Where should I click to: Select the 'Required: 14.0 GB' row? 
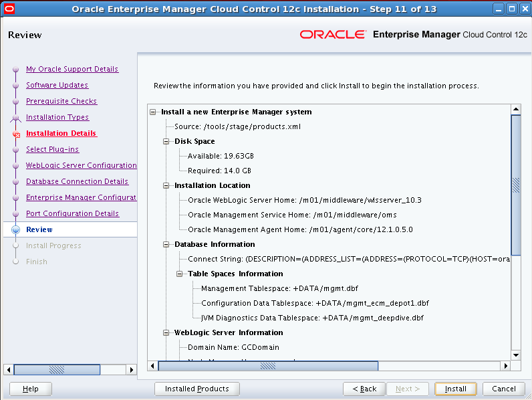[x=219, y=171]
